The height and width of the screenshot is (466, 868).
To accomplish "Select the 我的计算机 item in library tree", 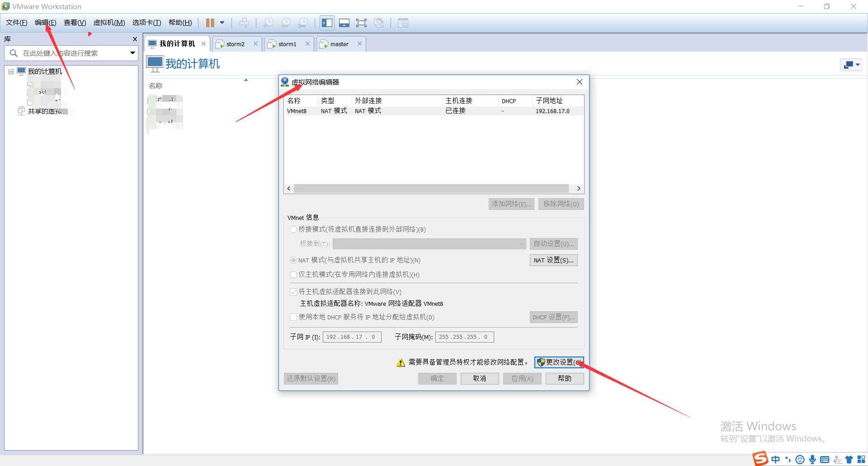I will tap(45, 71).
